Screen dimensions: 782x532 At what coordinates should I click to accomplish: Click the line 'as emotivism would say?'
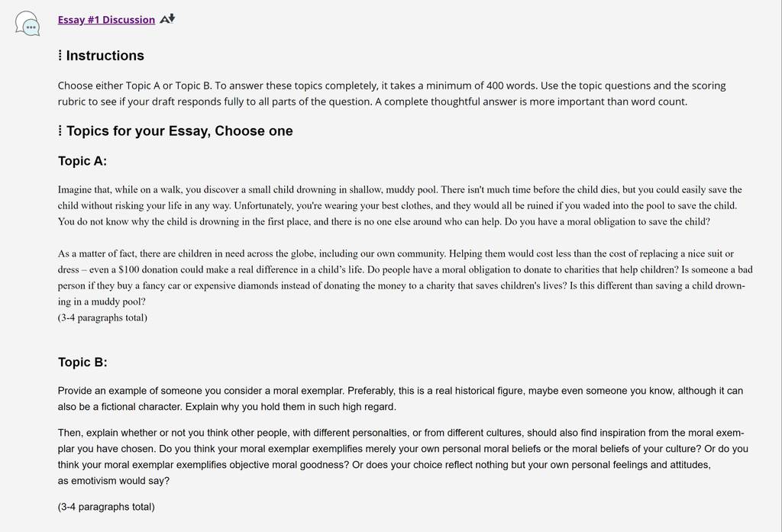(114, 481)
